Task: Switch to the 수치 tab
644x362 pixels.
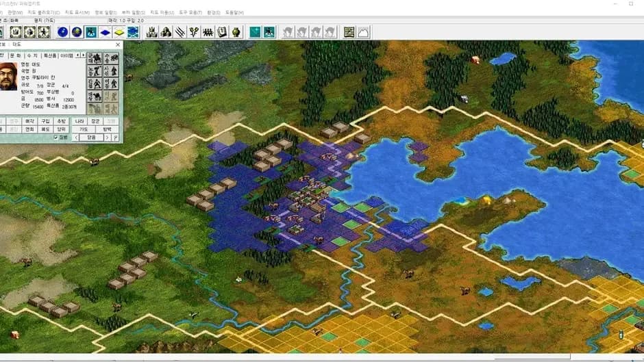Action: [32, 55]
